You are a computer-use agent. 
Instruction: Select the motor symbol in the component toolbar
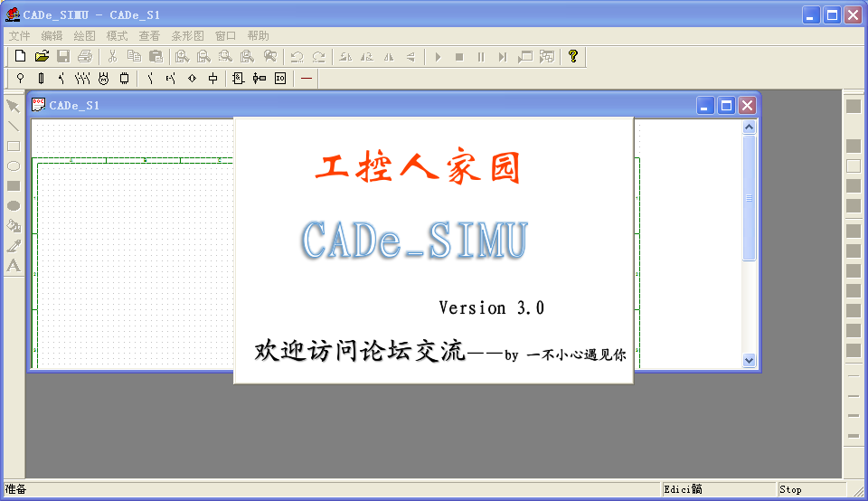point(103,79)
